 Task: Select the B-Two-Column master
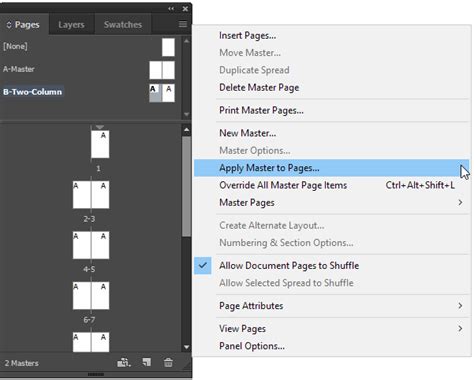(x=89, y=92)
